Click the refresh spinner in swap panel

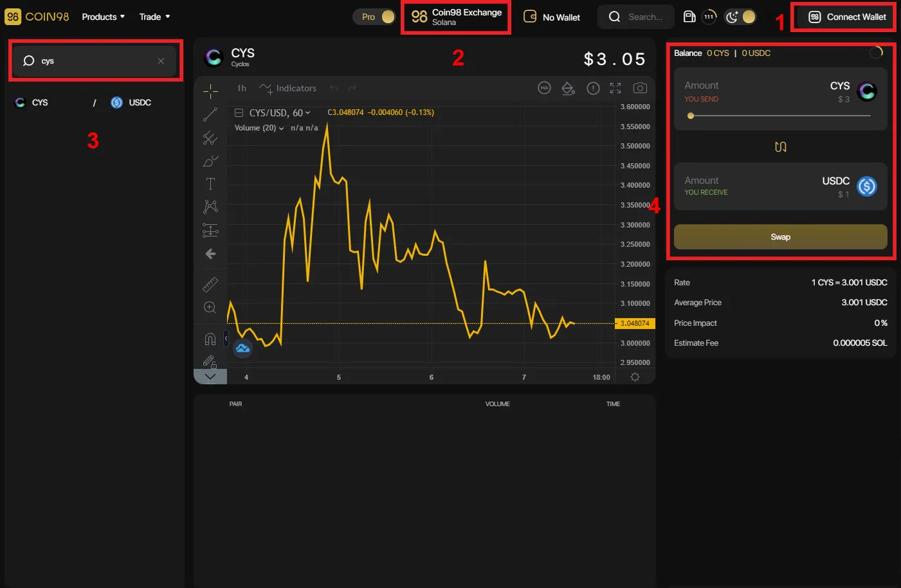(876, 53)
